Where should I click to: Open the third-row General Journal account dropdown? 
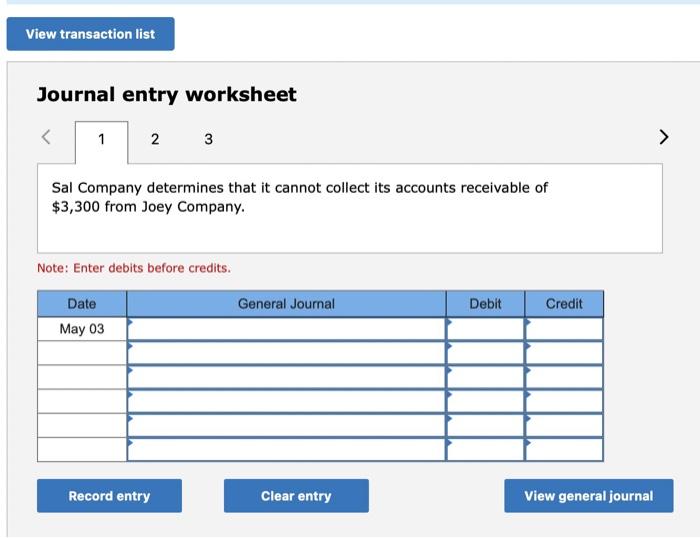click(x=286, y=377)
